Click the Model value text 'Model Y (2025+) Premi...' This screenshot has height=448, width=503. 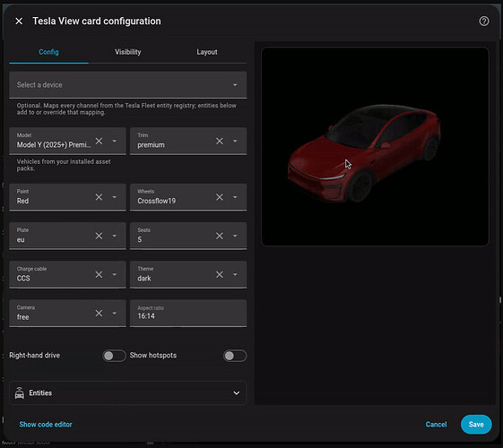point(54,145)
